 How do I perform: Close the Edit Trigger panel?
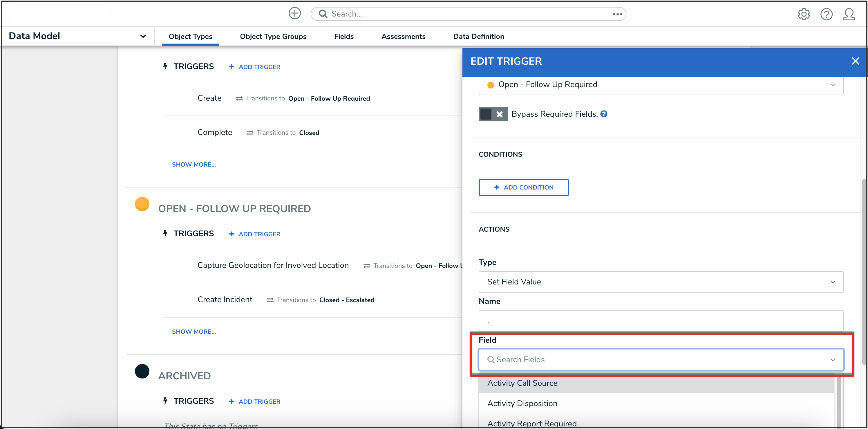coord(855,61)
